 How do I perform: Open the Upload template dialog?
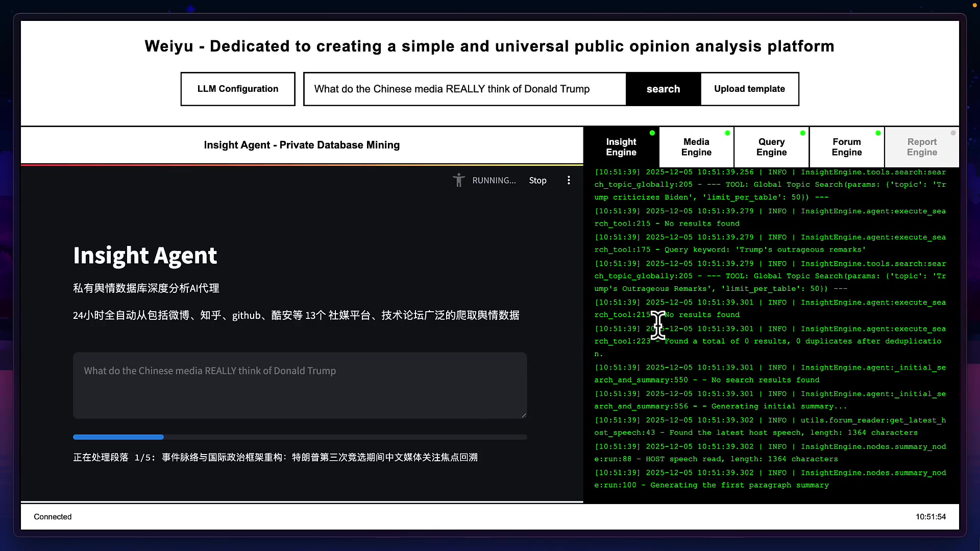pos(749,89)
